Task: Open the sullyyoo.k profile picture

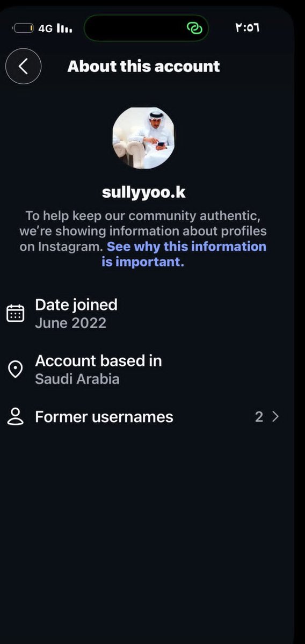Action: pos(143,138)
